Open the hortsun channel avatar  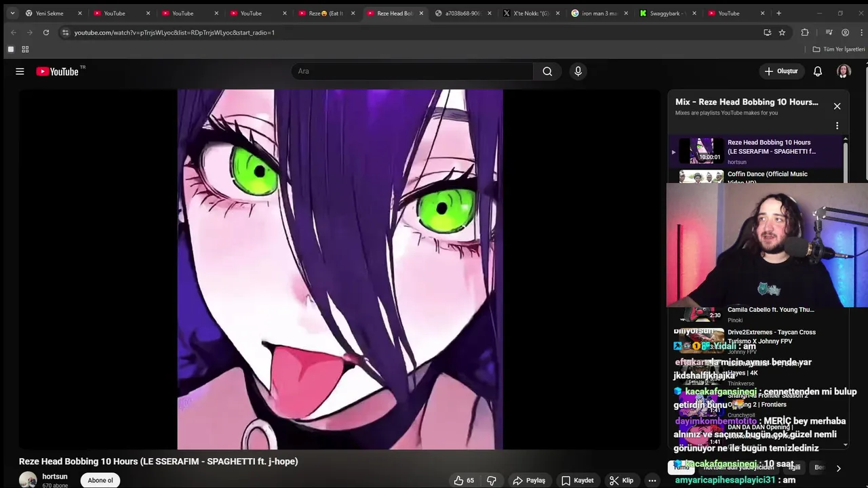tap(28, 481)
